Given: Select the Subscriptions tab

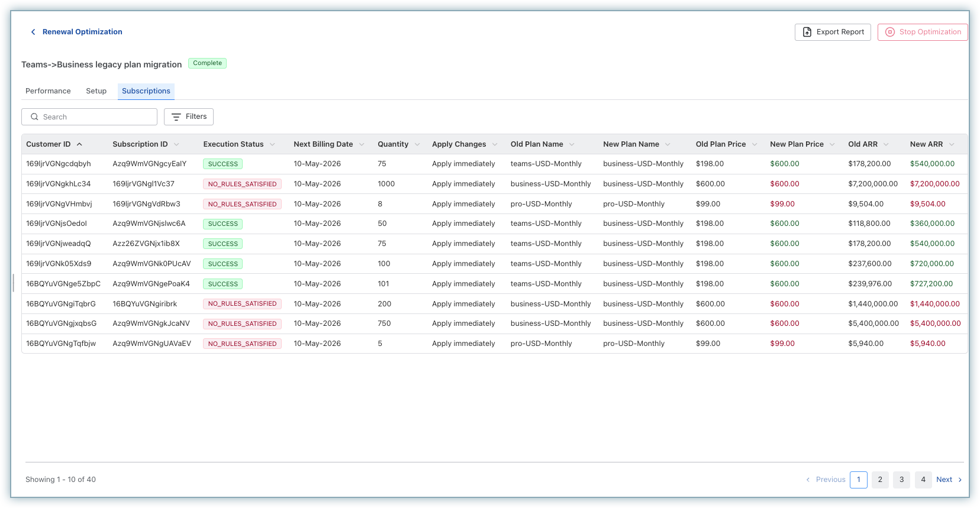Looking at the screenshot, I should tap(146, 91).
